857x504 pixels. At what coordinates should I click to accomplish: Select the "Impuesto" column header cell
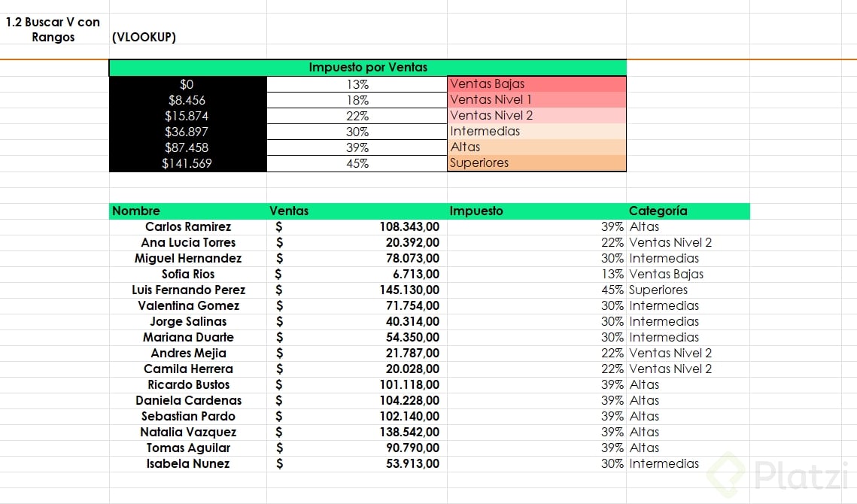[476, 211]
